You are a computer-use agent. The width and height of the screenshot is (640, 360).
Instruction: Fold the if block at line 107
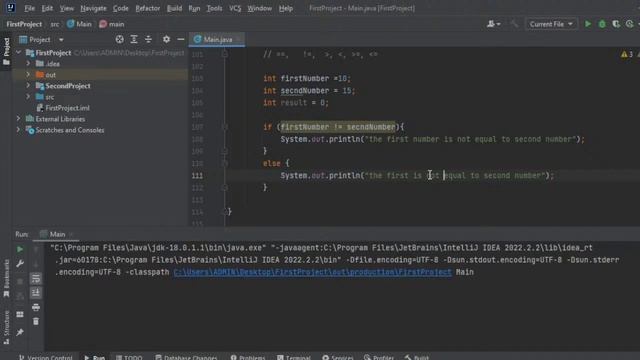click(x=224, y=127)
